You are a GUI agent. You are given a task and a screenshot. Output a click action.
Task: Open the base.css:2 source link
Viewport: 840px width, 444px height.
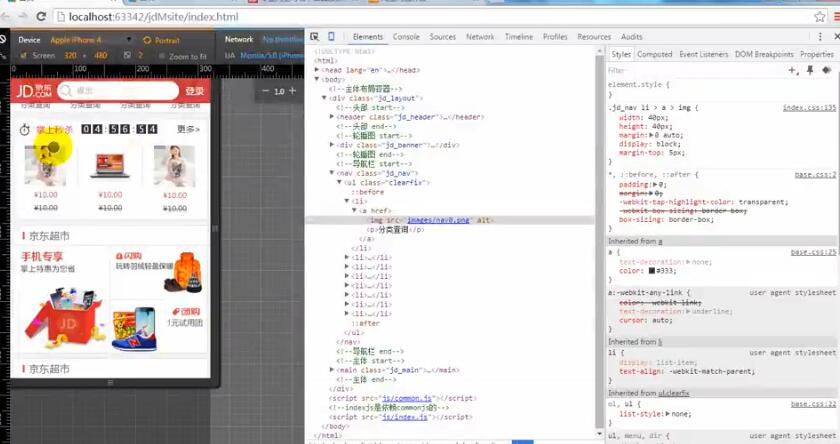[x=815, y=175]
